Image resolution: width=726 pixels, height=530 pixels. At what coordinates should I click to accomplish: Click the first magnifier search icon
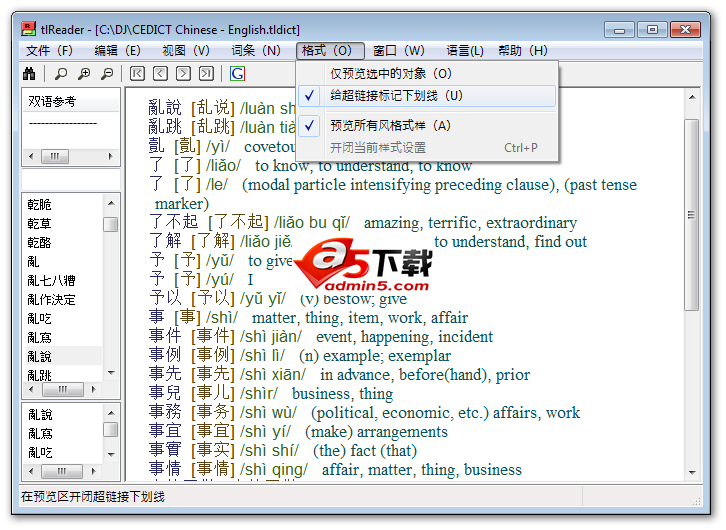click(x=61, y=73)
